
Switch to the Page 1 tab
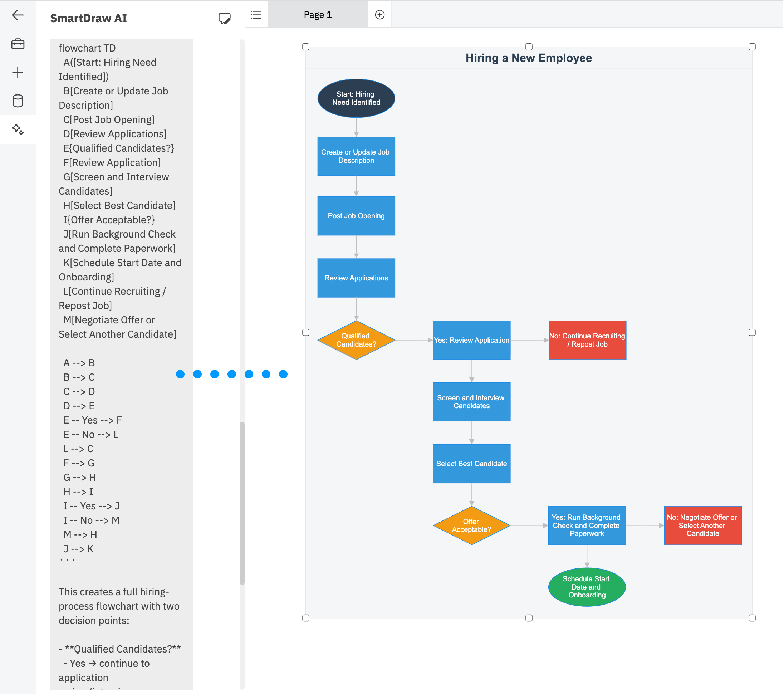(318, 15)
